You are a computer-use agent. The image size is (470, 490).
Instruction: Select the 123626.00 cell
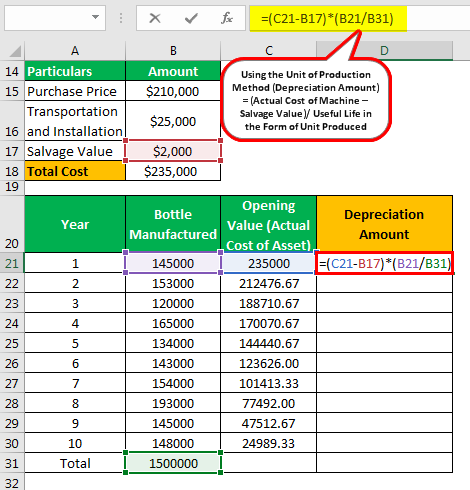pyautogui.click(x=269, y=363)
